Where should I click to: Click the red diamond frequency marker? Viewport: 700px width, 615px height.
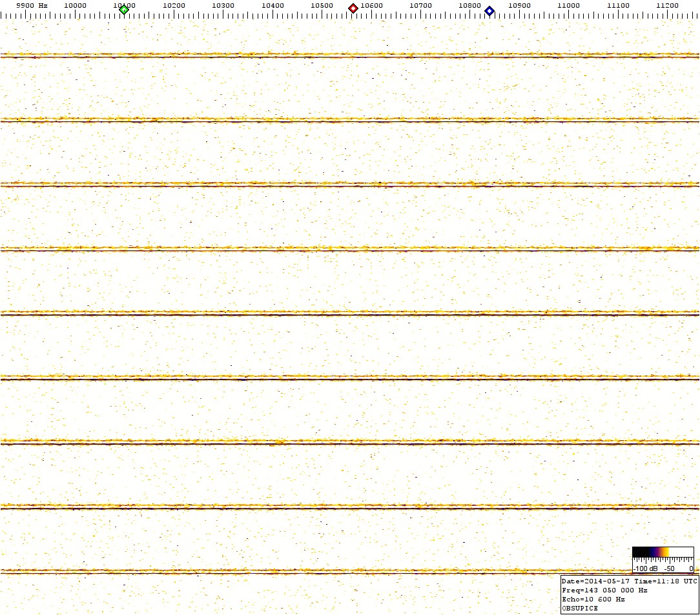pos(353,8)
